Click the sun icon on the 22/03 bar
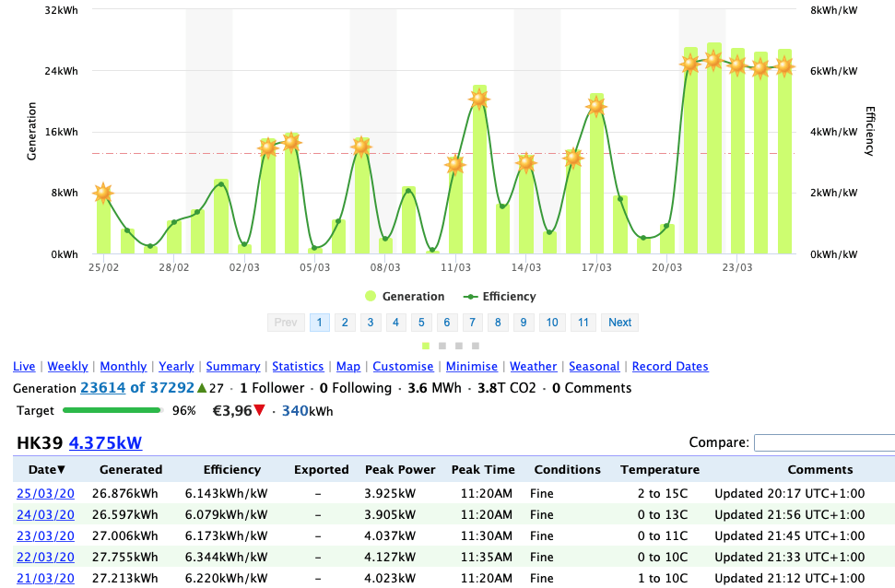Image resolution: width=895 pixels, height=588 pixels. tap(713, 59)
